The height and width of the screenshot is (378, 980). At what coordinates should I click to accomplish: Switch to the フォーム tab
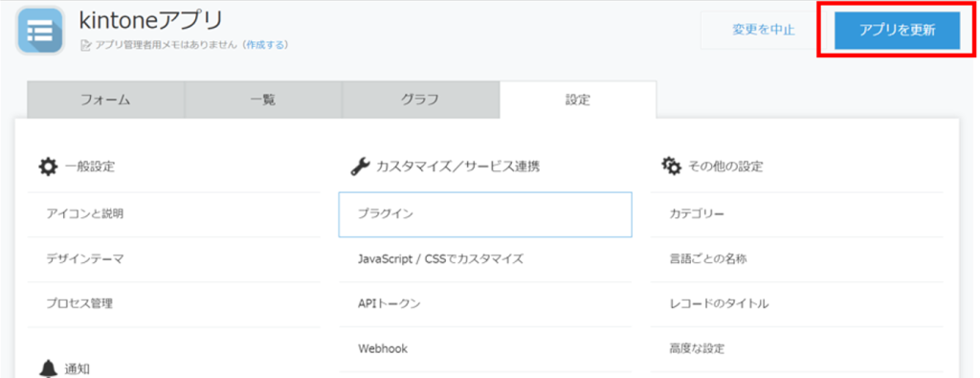point(105,100)
